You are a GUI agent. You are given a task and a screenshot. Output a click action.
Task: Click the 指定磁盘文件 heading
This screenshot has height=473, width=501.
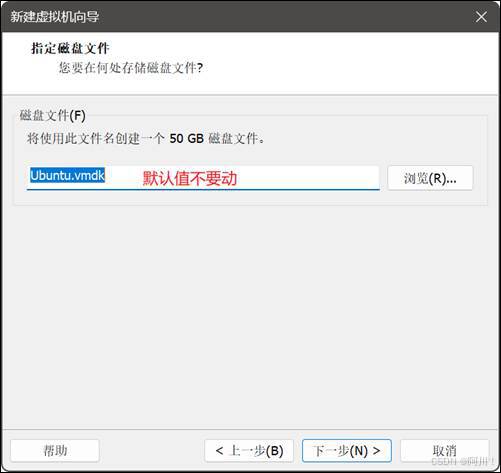tap(70, 48)
